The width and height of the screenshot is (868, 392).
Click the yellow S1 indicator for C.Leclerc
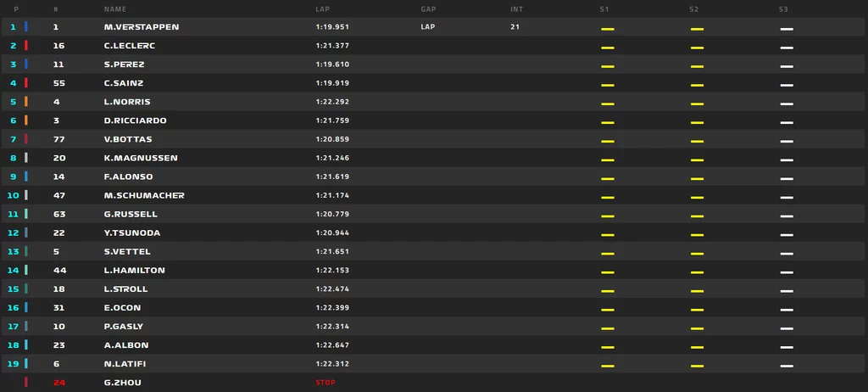(607, 48)
